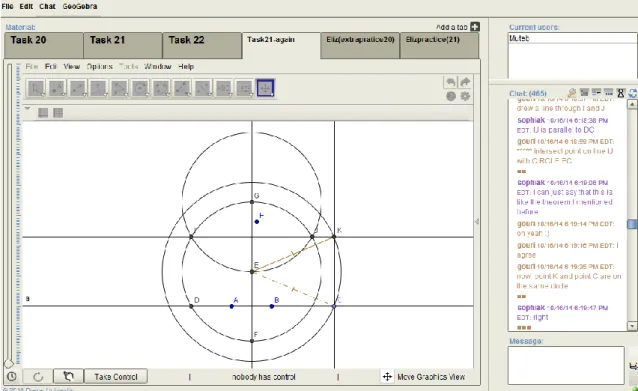Open the Window menu inside GeoGebra applet
This screenshot has width=638, height=391.
pyautogui.click(x=158, y=66)
